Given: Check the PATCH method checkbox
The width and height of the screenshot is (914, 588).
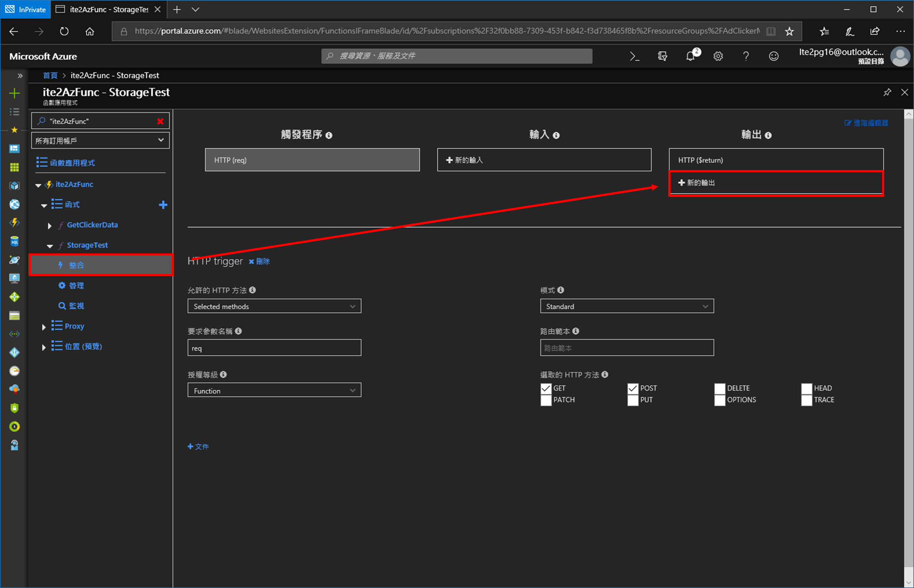Looking at the screenshot, I should [x=546, y=401].
